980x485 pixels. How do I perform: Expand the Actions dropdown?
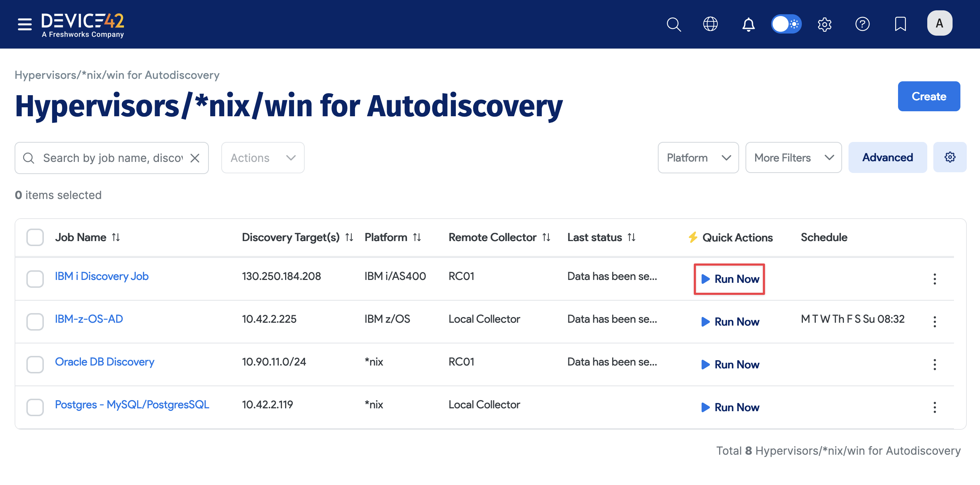pos(263,157)
